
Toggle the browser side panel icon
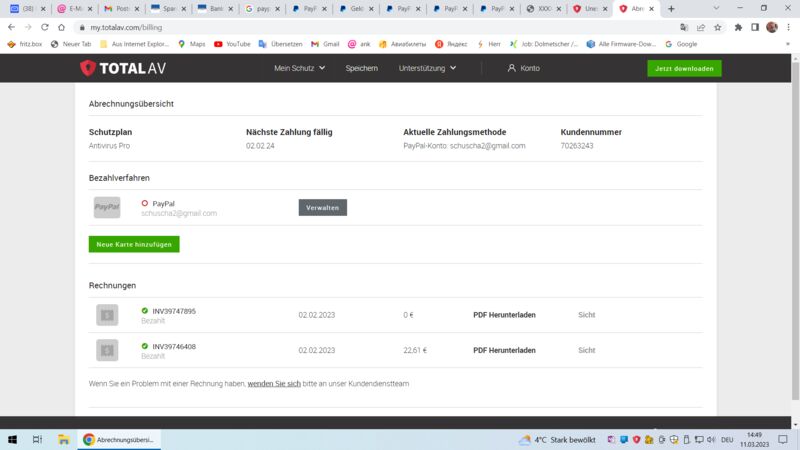[755, 27]
